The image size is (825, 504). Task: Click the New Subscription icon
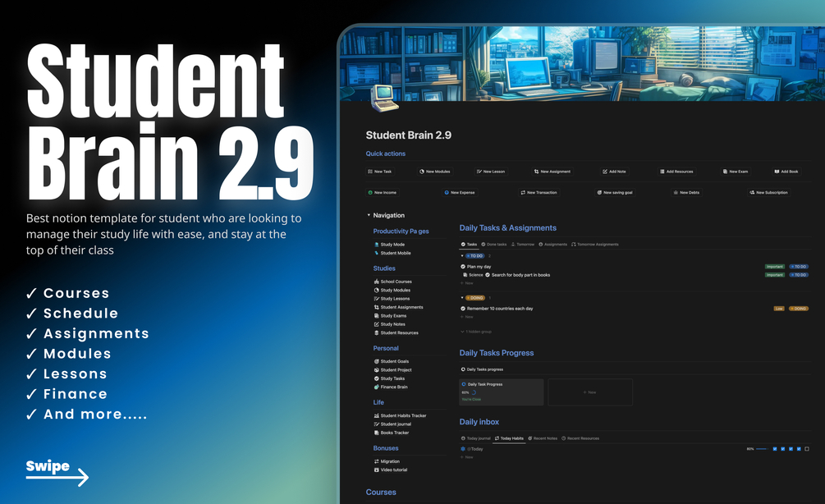click(752, 193)
